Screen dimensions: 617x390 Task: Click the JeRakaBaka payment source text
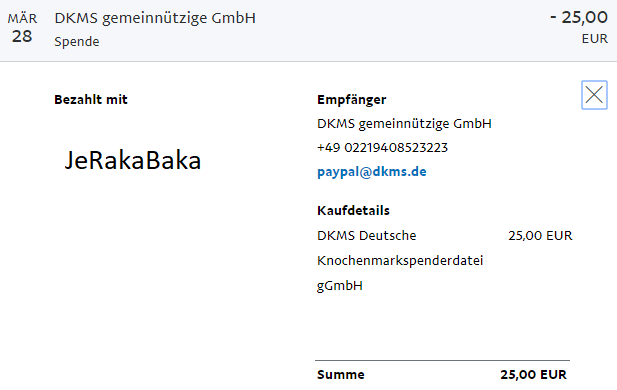[x=133, y=161]
